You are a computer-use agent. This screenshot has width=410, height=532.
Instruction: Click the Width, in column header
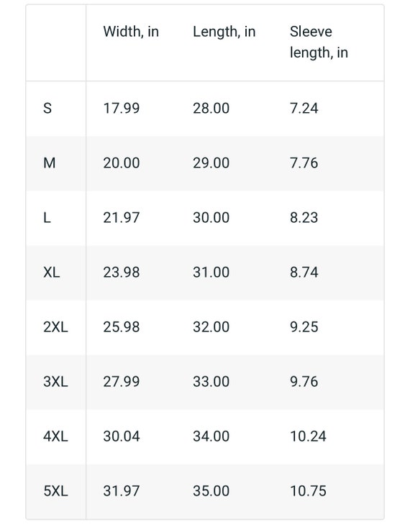[x=131, y=32]
